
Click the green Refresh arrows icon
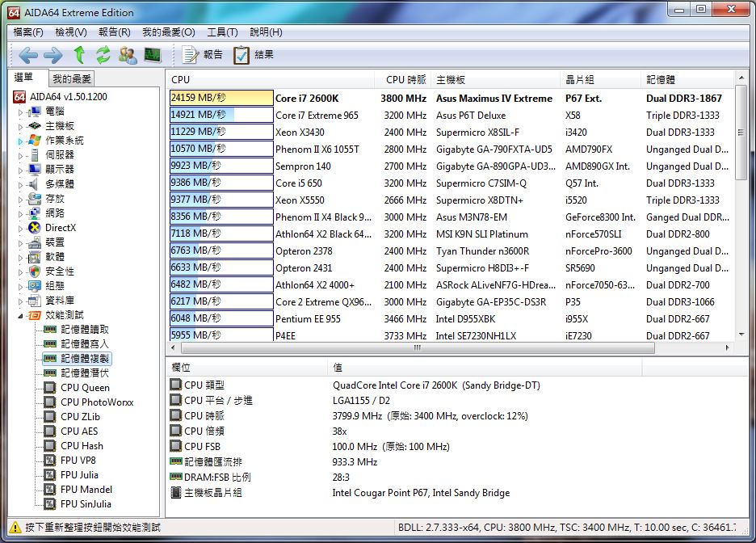pos(103,55)
